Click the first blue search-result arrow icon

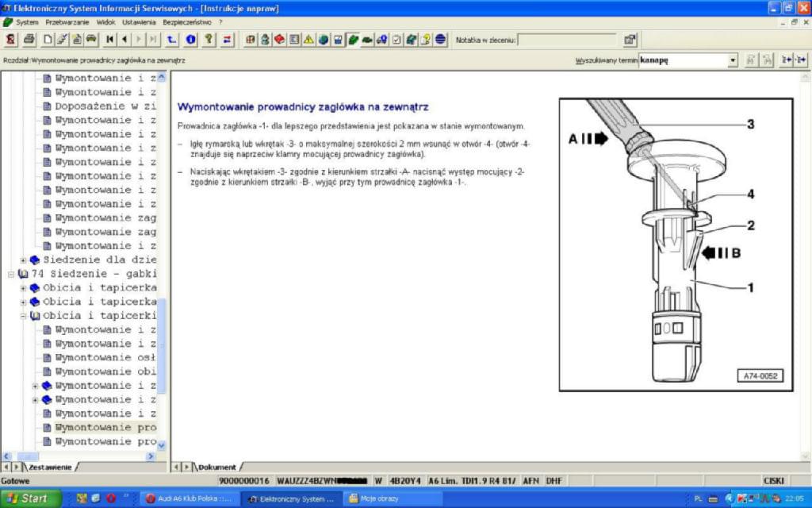[x=786, y=60]
